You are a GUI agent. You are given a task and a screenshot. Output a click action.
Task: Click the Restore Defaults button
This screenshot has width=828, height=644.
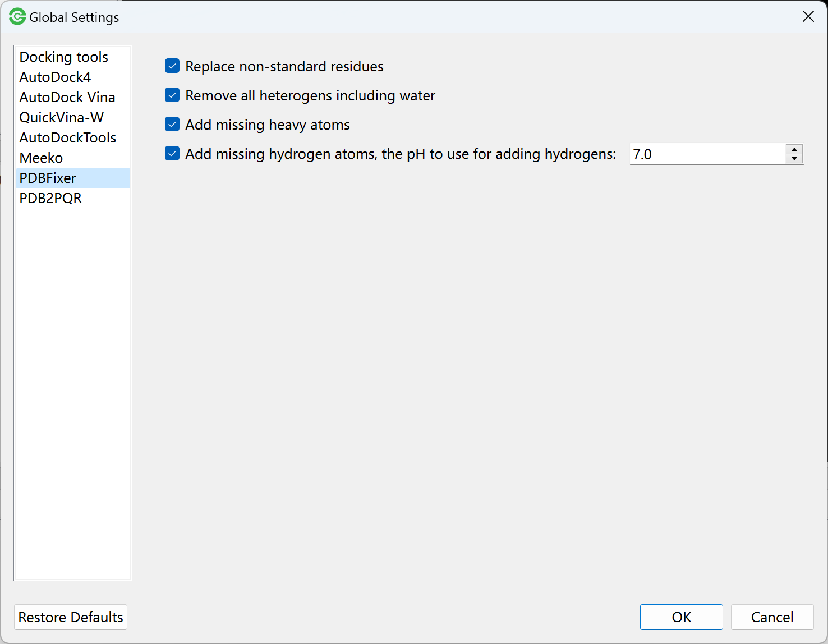71,617
